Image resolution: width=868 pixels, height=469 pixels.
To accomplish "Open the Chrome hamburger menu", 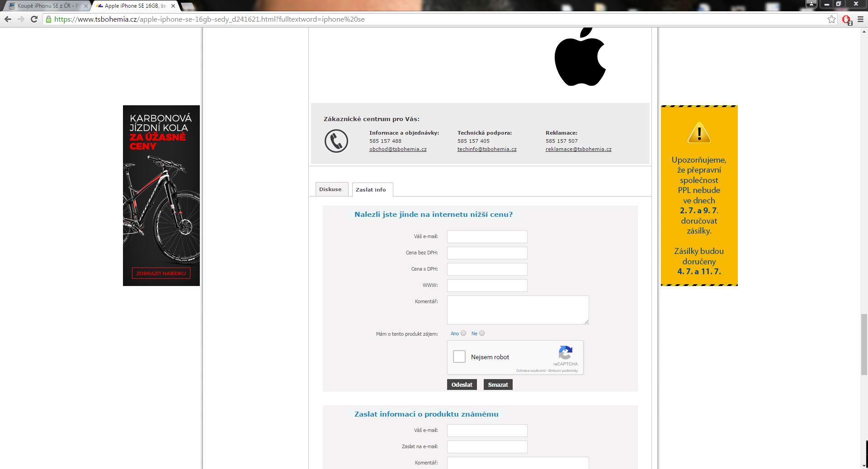I will (x=860, y=19).
